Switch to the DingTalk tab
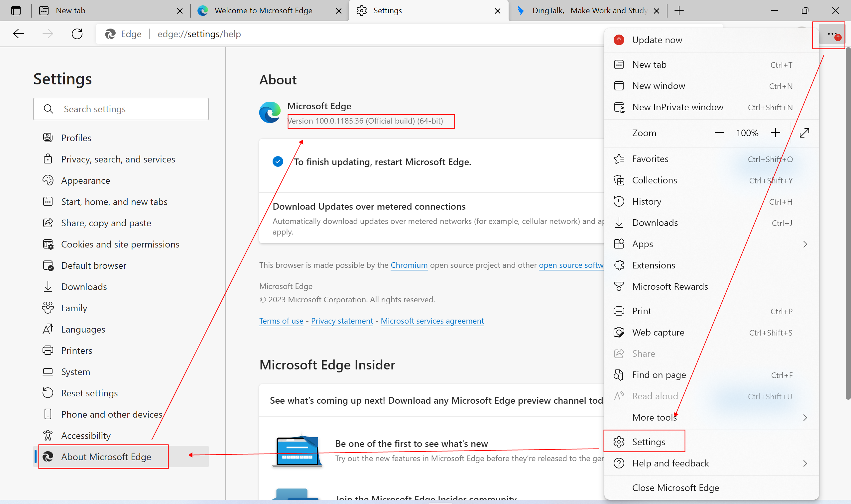851x504 pixels. (x=588, y=11)
